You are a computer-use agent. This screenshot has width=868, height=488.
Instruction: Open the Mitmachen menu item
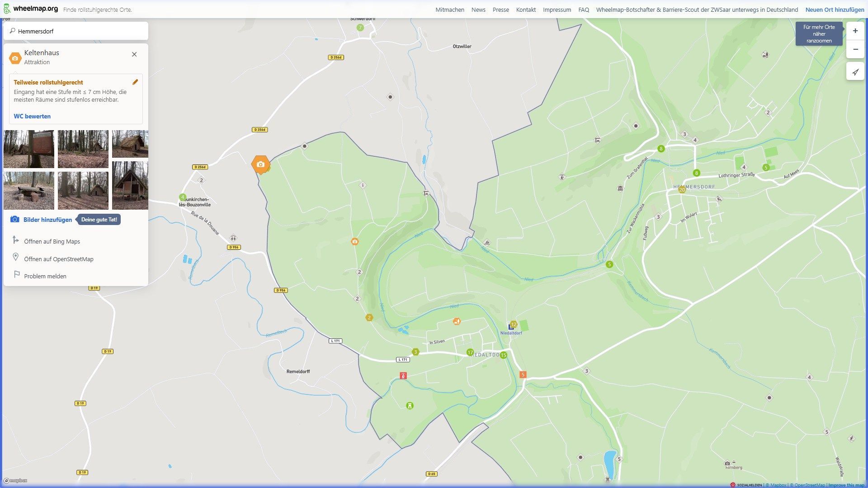(449, 9)
